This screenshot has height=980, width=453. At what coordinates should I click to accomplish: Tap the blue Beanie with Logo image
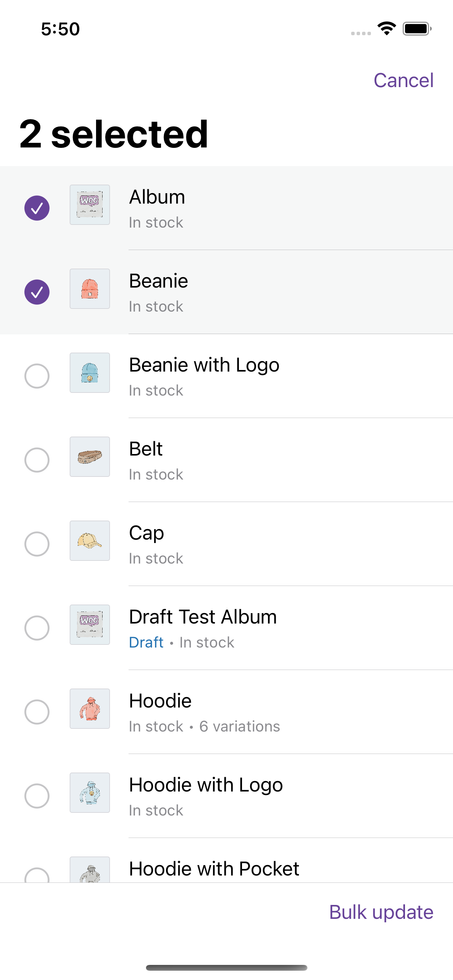click(90, 373)
